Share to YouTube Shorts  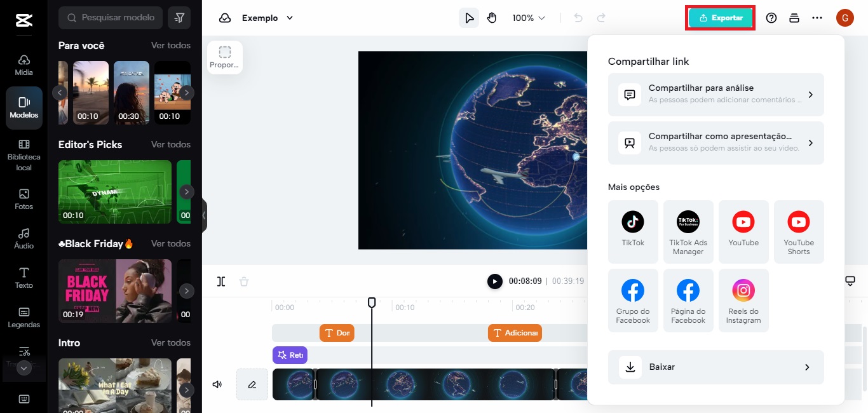[799, 231]
